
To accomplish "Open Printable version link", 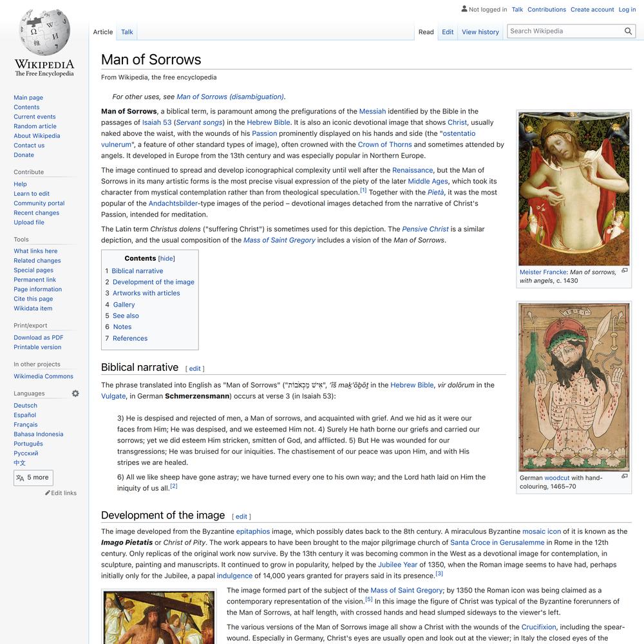I will (37, 347).
